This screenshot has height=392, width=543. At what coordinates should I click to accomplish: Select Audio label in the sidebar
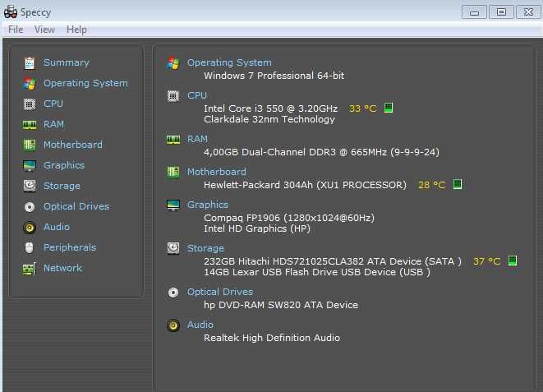coord(57,227)
